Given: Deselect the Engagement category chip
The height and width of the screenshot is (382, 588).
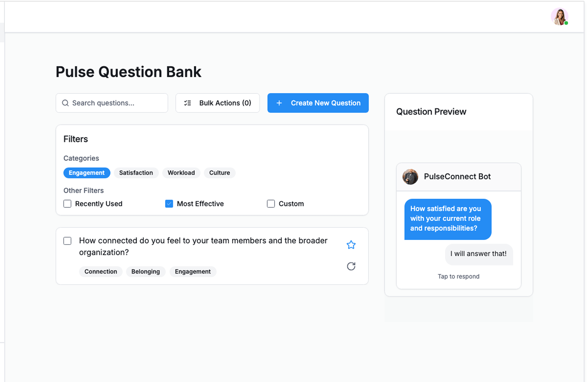Looking at the screenshot, I should pos(87,173).
